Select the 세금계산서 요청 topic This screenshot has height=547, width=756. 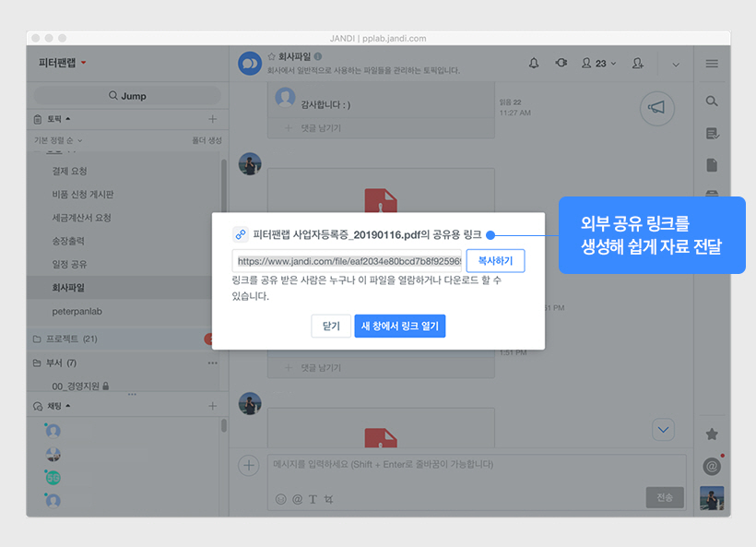pyautogui.click(x=82, y=218)
